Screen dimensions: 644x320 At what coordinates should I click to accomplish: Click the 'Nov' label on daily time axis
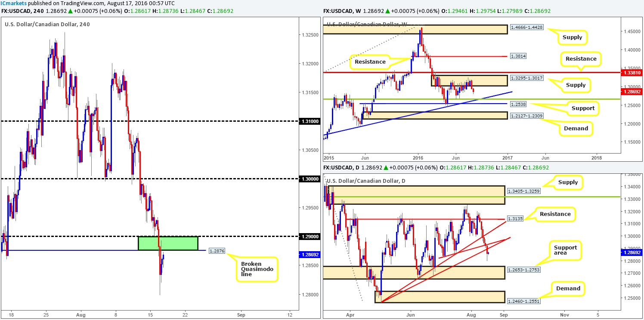point(564,314)
